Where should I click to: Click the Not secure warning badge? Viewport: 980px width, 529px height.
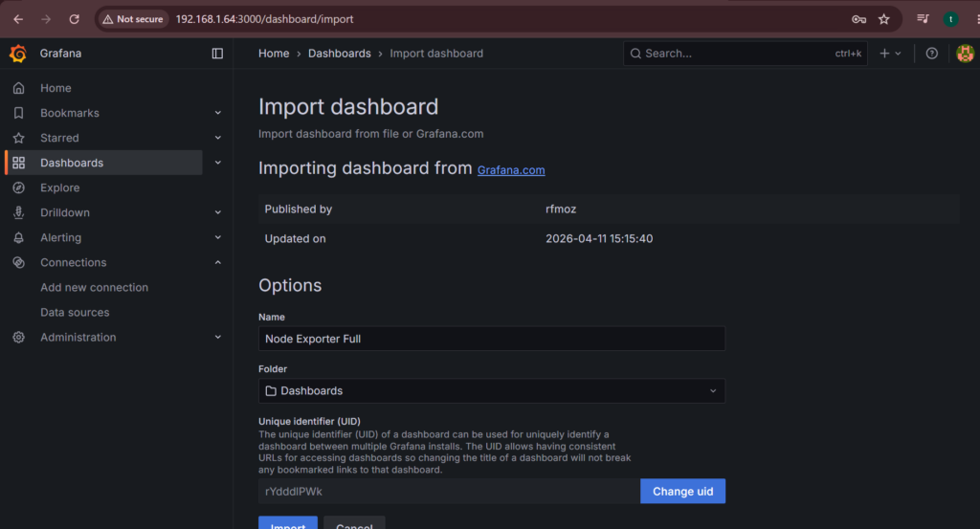pos(132,19)
